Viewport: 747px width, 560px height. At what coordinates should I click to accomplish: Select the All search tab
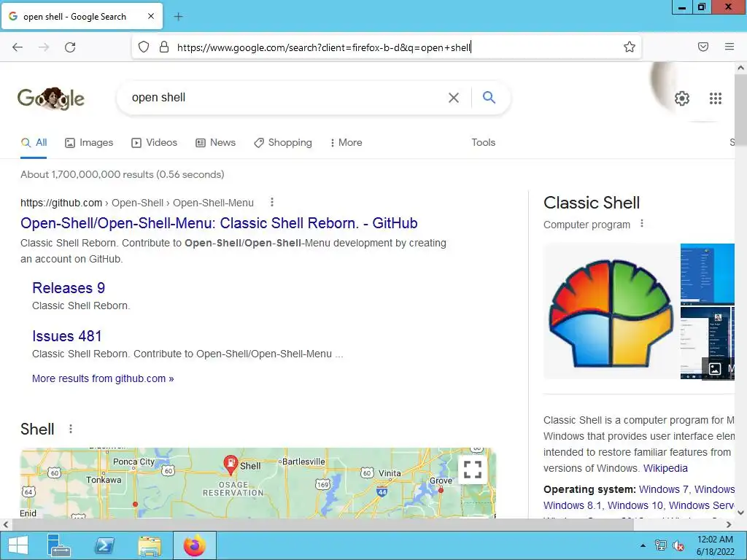34,142
